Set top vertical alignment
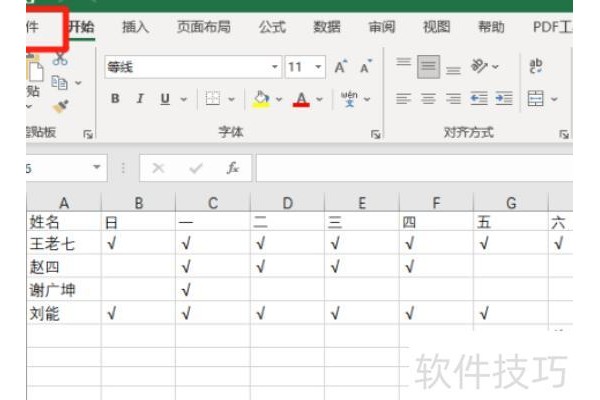The height and width of the screenshot is (400, 600). pos(403,62)
